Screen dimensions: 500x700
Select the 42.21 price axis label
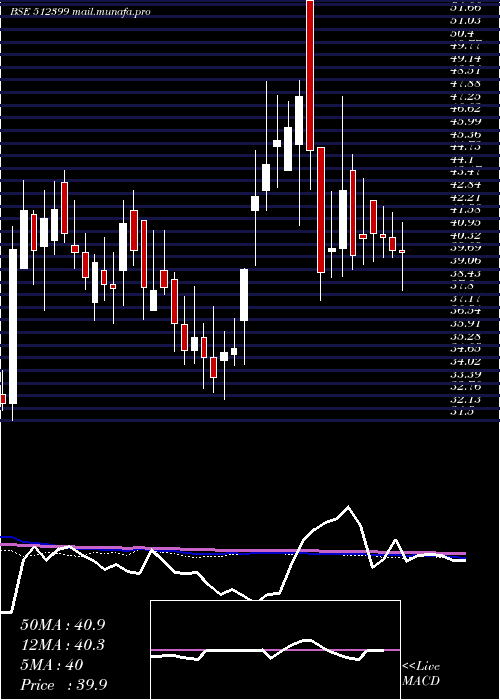(x=466, y=197)
